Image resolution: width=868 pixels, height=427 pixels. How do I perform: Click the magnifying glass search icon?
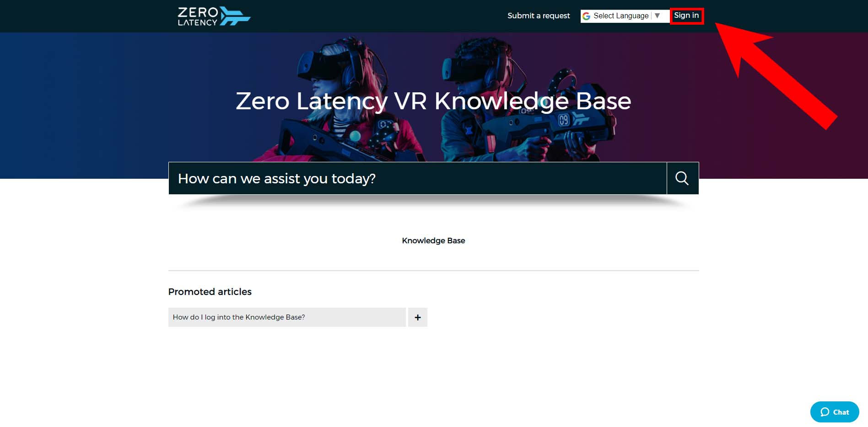pyautogui.click(x=682, y=178)
